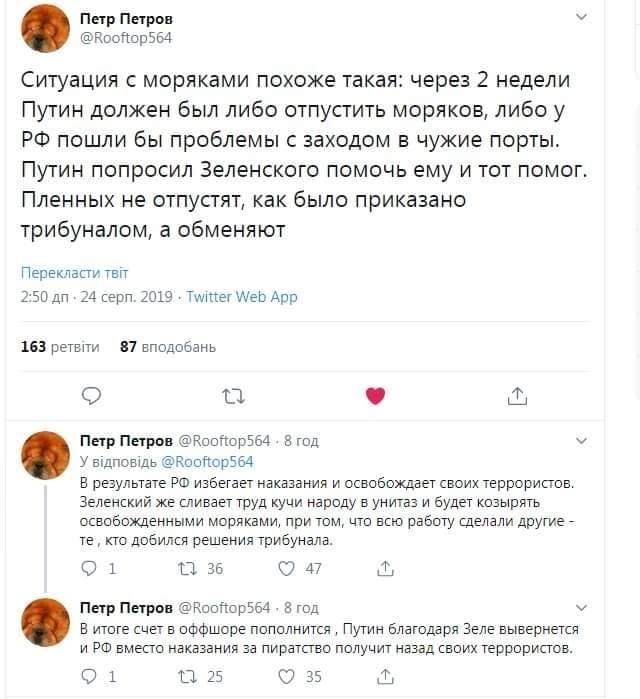View the 87 вподобань list
This screenshot has height=699, width=640.
click(x=168, y=347)
